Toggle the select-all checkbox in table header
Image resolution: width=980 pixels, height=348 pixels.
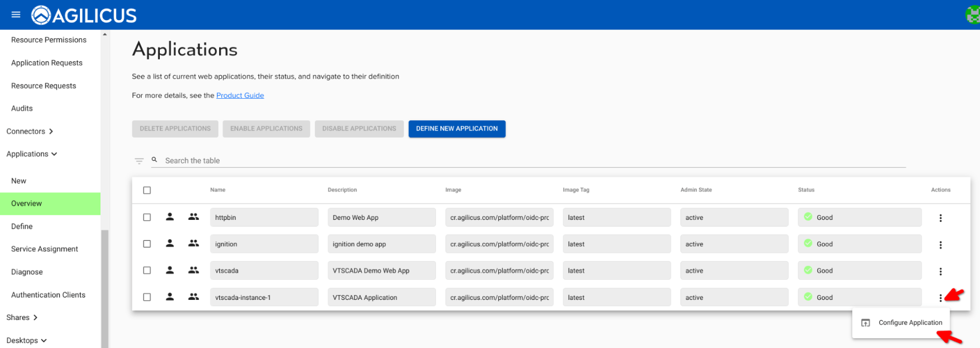147,190
